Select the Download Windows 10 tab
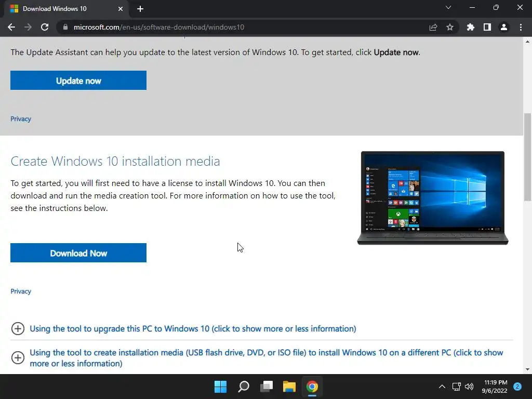This screenshot has height=399, width=532. pyautogui.click(x=66, y=9)
